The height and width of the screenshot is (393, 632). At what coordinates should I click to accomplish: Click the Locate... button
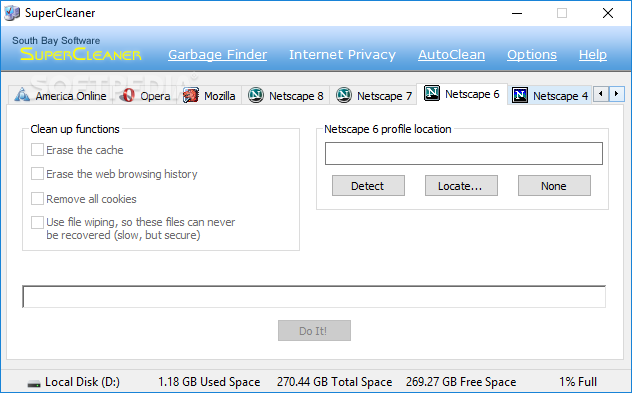click(x=461, y=186)
